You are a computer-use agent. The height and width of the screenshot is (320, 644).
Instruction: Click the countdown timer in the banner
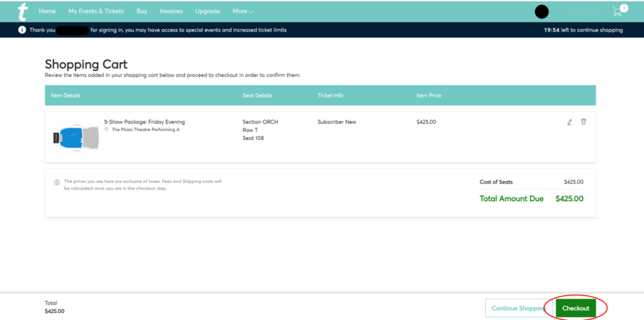point(583,30)
